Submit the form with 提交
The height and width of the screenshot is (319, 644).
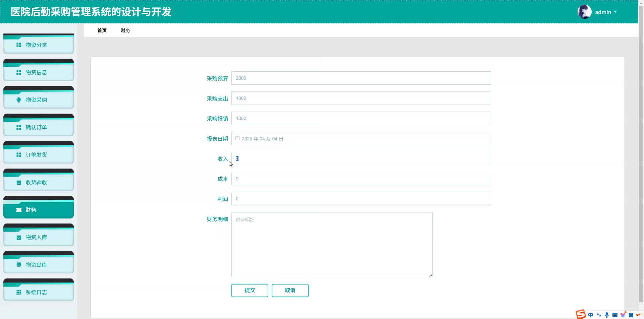point(250,291)
